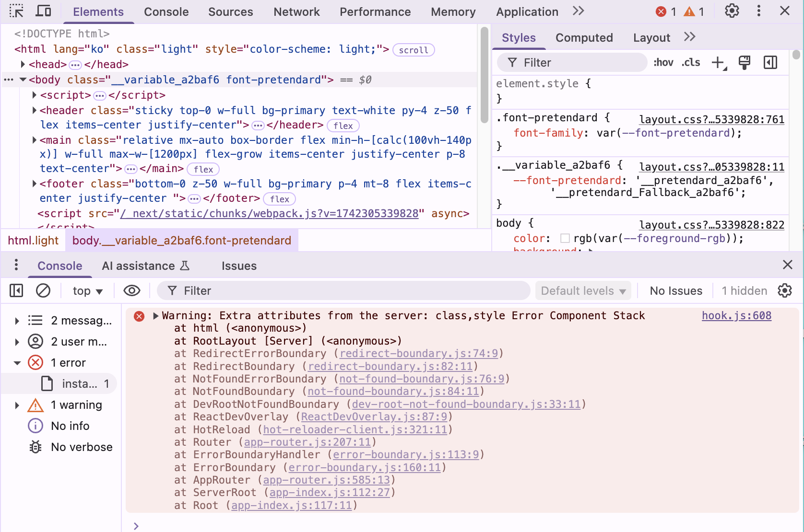Toggle the .cls element classes button
Viewport: 804px width, 532px height.
coord(691,63)
